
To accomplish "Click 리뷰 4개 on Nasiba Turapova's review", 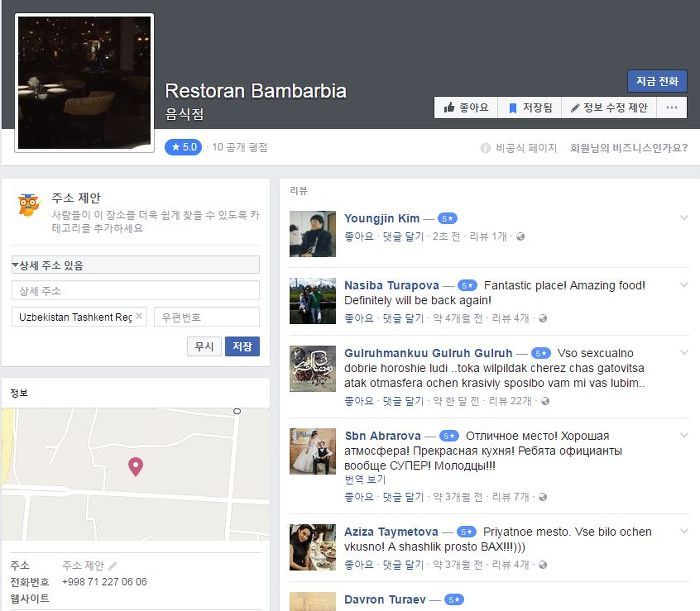I will pos(510,318).
